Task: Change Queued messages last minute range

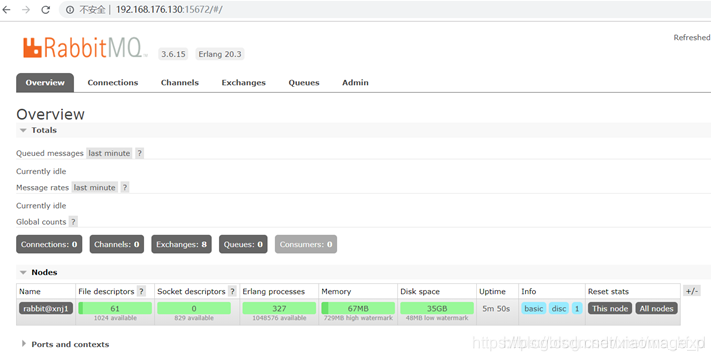Action: [109, 153]
